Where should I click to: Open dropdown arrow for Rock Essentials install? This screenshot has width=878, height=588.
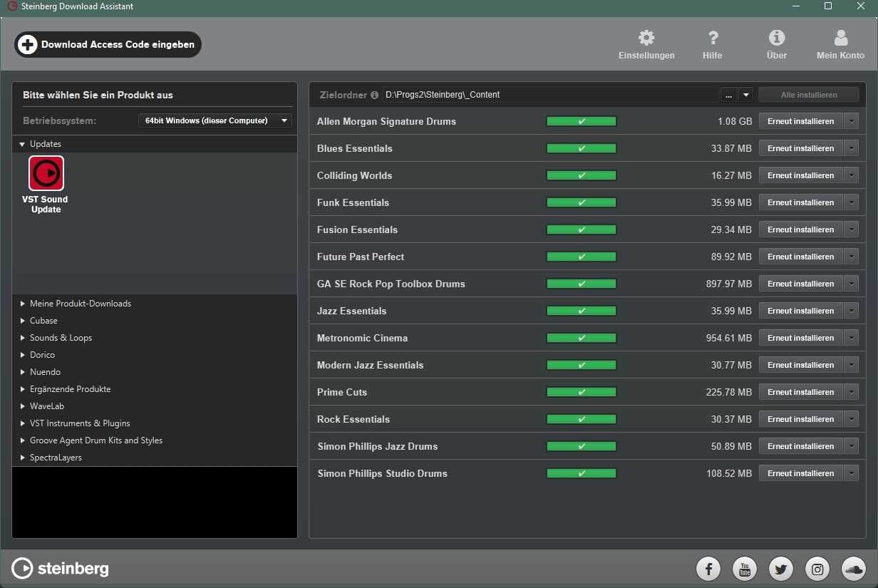tap(852, 419)
